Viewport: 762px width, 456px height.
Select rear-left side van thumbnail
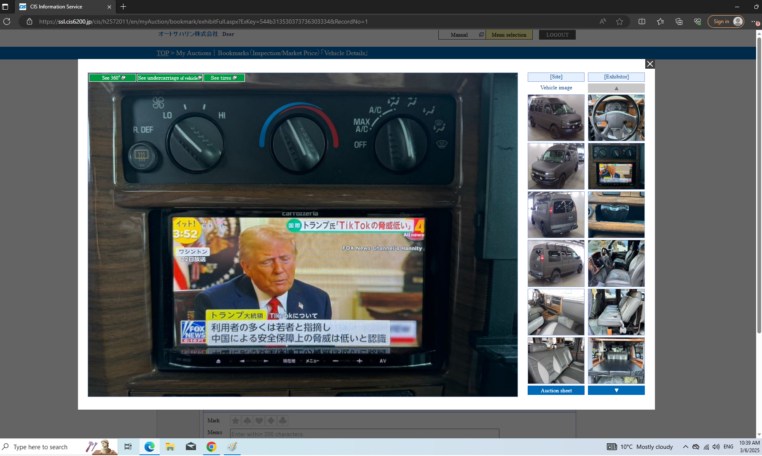(x=556, y=263)
